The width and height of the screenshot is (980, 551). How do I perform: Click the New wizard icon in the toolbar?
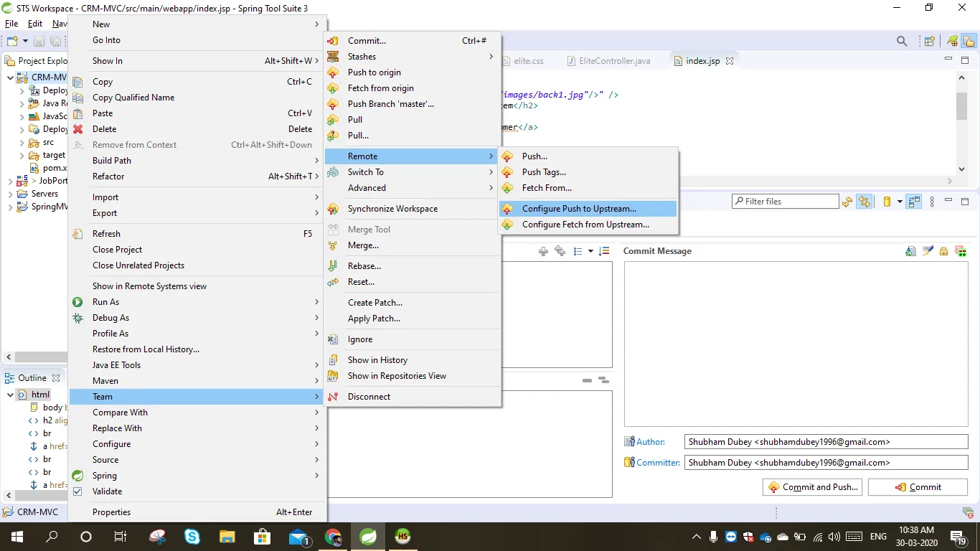(12, 42)
